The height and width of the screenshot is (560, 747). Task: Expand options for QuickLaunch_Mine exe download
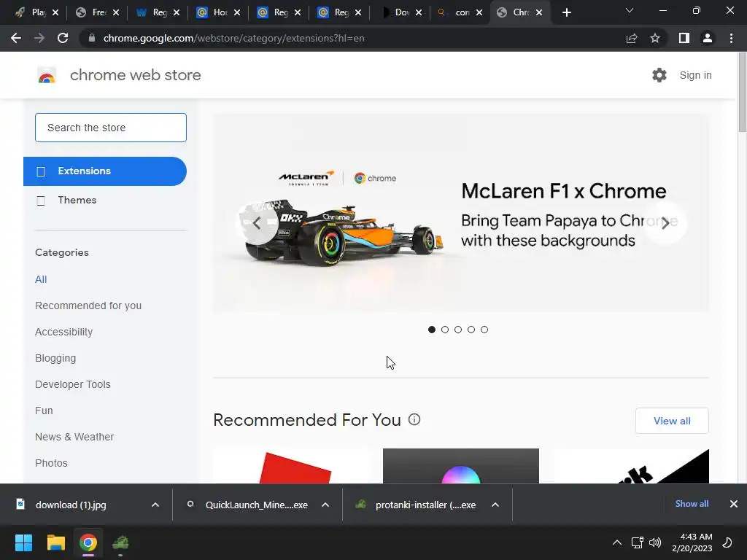pyautogui.click(x=325, y=505)
